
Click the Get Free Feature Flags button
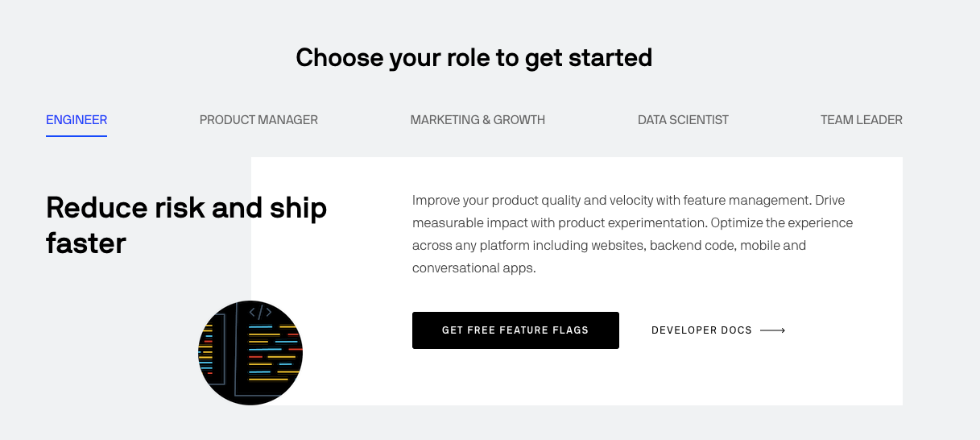[x=515, y=330]
